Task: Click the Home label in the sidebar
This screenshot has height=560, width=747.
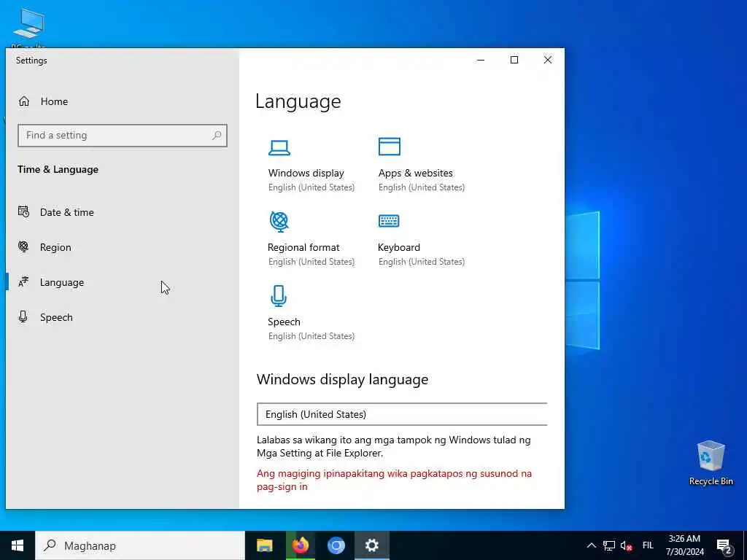Action: (54, 101)
